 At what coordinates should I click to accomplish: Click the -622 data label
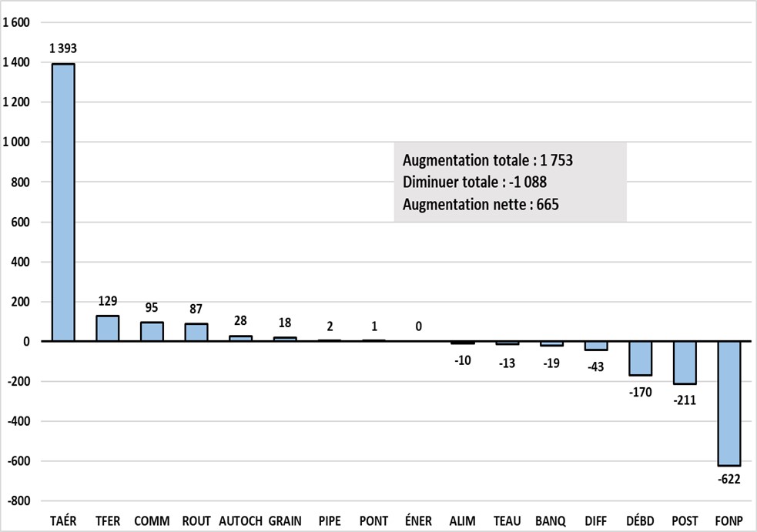[x=729, y=479]
